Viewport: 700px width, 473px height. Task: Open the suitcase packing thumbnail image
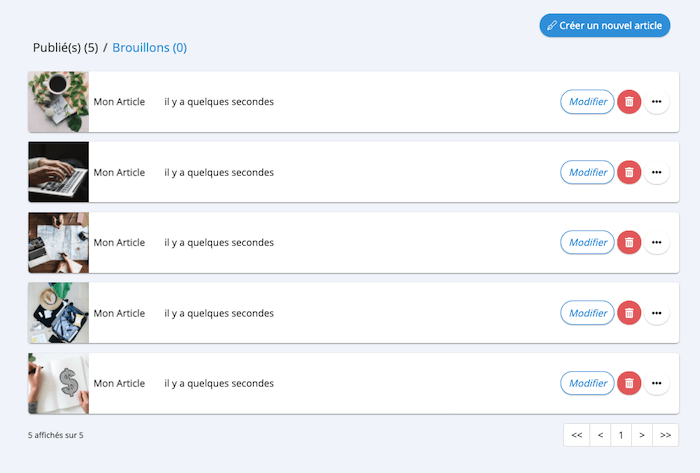pos(58,313)
